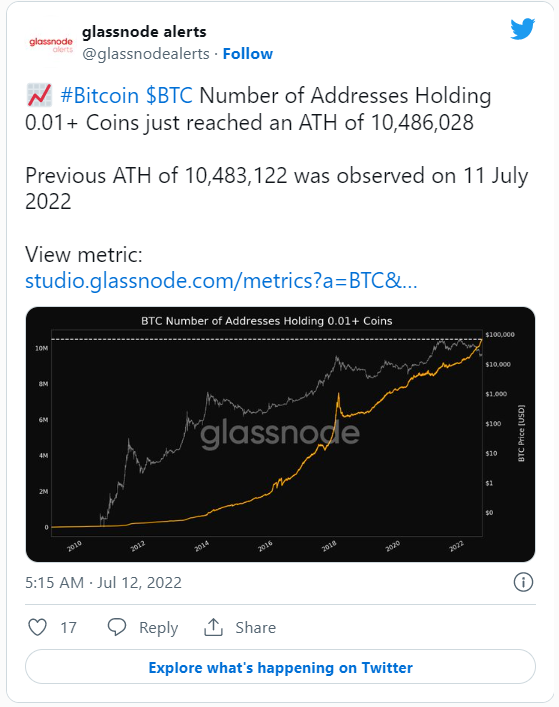Click the glassnode alerts display name
The image size is (559, 707).
pyautogui.click(x=144, y=32)
